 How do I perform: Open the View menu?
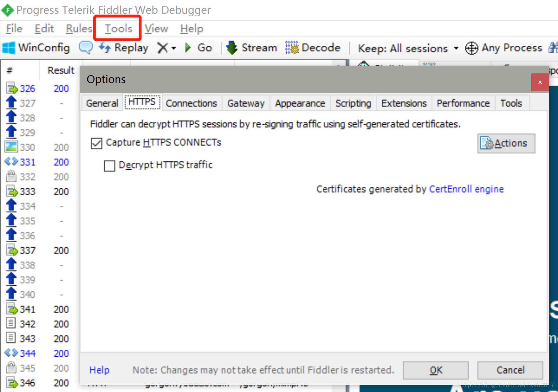(156, 28)
